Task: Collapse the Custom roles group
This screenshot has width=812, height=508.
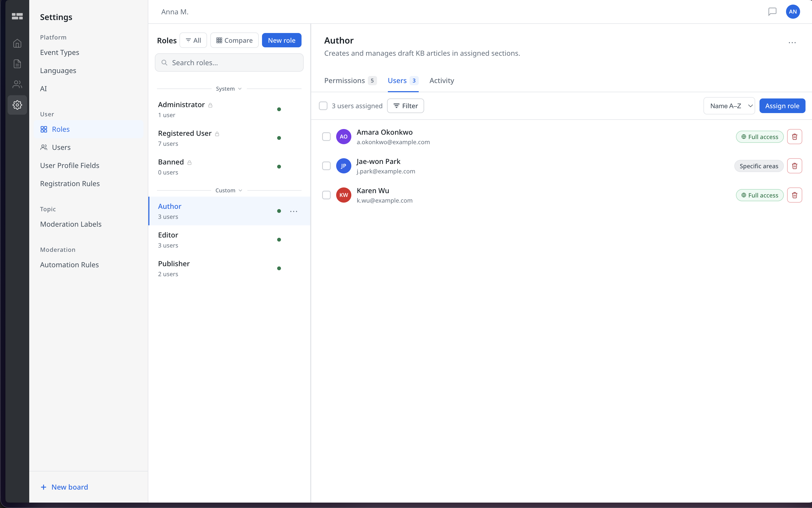Action: (229, 190)
